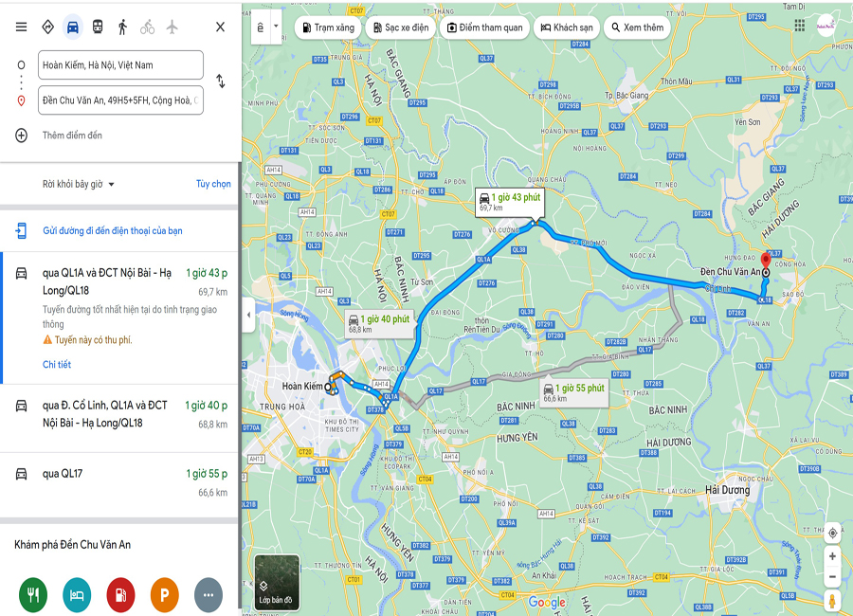The height and width of the screenshot is (616, 853).
Task: Click the restaurants explore icon
Action: coord(33,595)
